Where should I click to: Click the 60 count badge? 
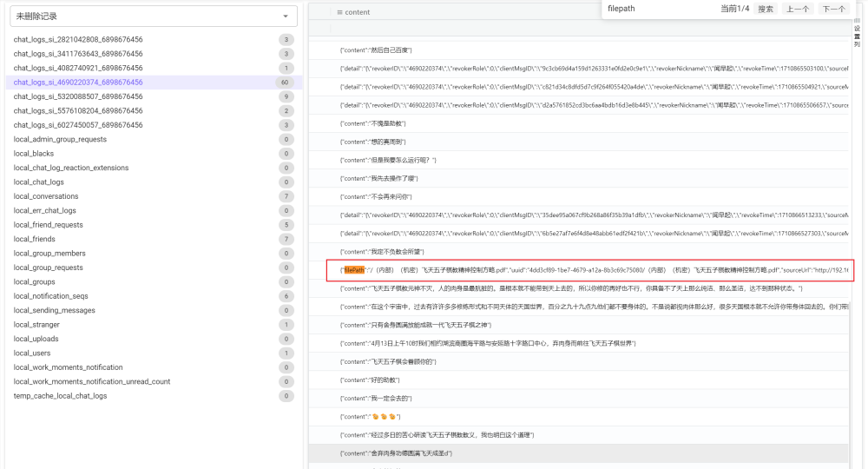click(x=285, y=83)
